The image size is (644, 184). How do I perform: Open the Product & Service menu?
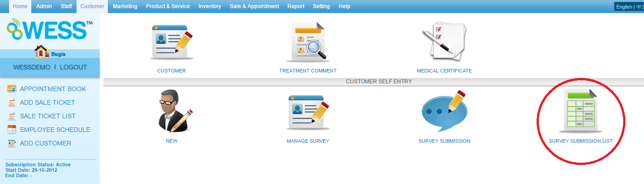168,6
